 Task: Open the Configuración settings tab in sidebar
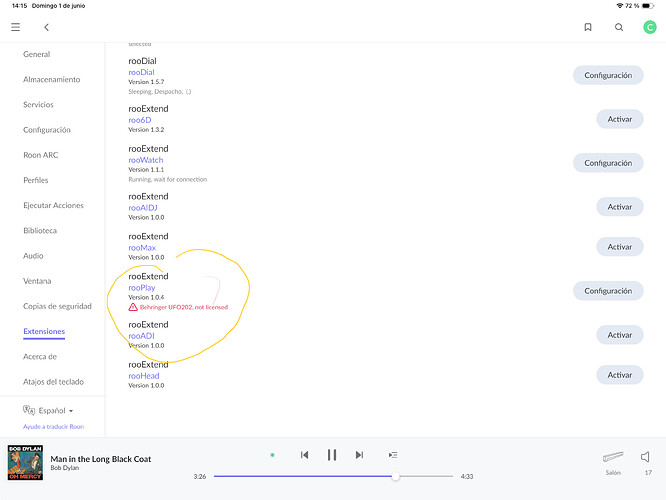click(x=47, y=130)
